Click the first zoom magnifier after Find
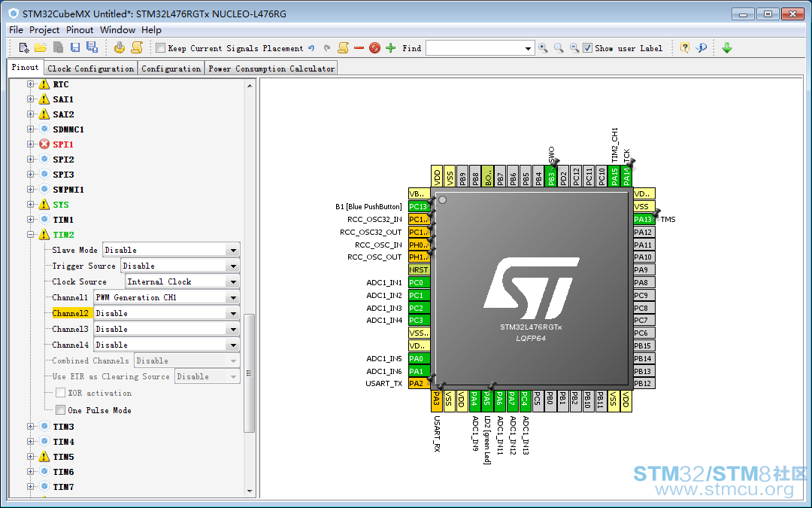The image size is (812, 508). (x=543, y=47)
